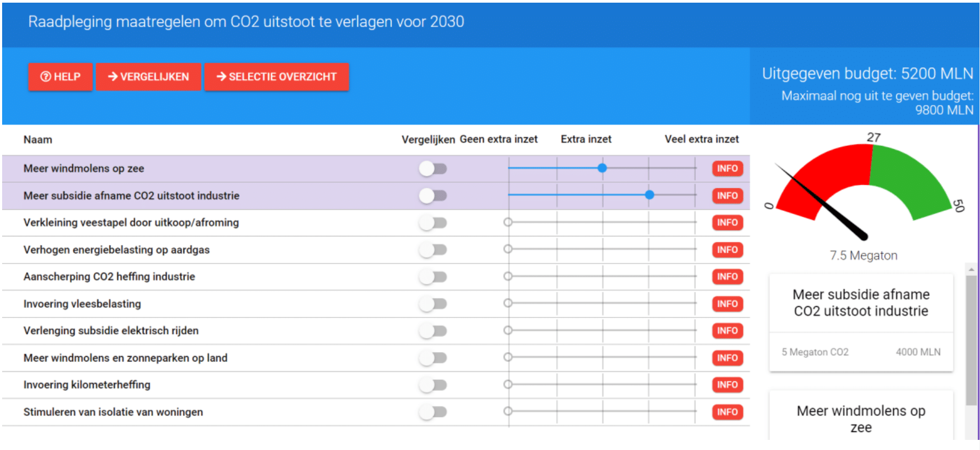Open INFO for Stimuleren van isolatie van woningen
980x450 pixels.
(727, 412)
